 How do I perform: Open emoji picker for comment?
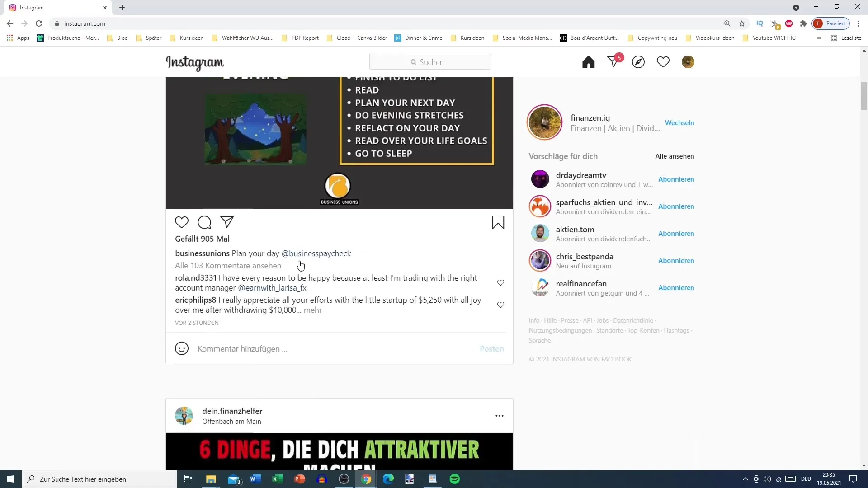(182, 348)
